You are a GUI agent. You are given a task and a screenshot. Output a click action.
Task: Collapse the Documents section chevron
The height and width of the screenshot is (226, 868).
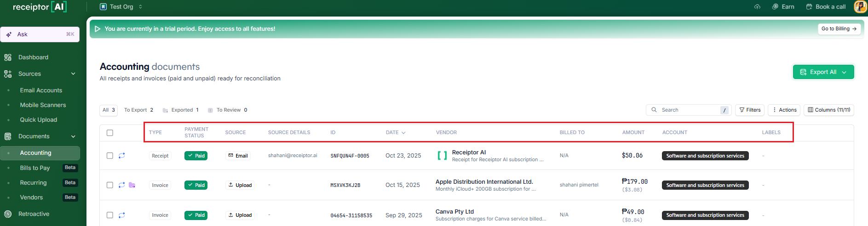(73, 136)
